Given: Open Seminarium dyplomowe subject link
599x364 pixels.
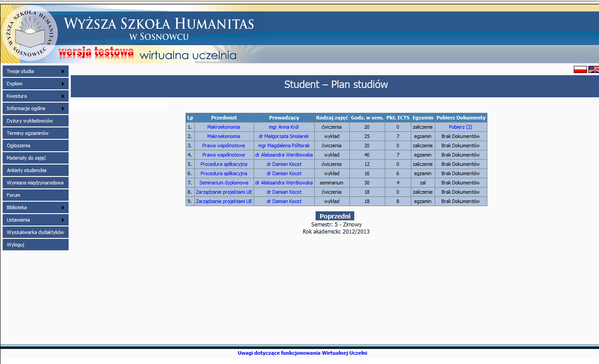Looking at the screenshot, I should tap(224, 183).
